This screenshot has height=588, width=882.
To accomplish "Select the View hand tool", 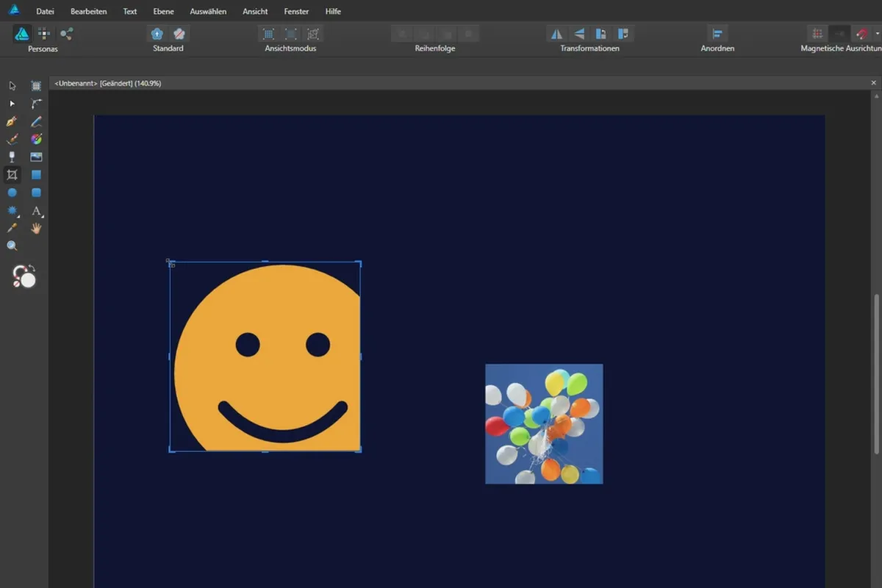I will coord(36,229).
